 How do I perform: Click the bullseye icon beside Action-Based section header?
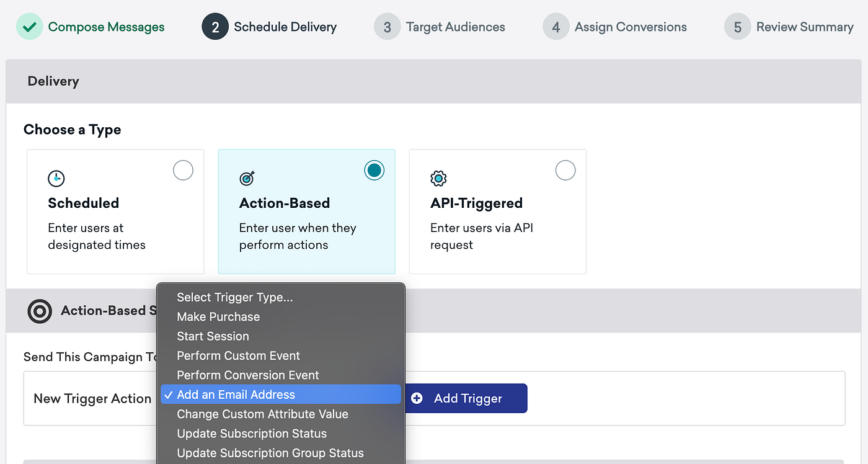click(40, 311)
